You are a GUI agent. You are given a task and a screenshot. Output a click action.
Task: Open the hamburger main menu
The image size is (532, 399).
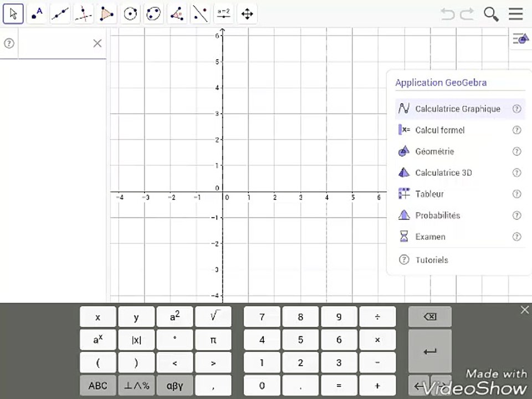(x=516, y=14)
